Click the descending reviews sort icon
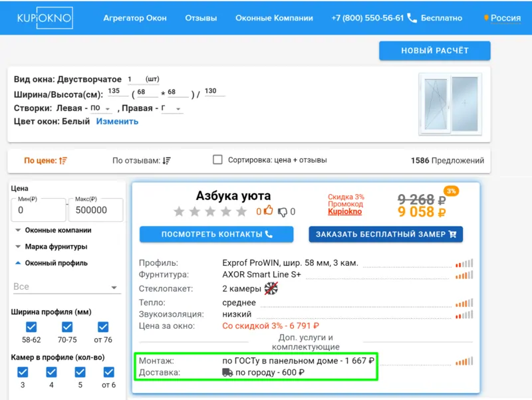Image resolution: width=532 pixels, height=400 pixels. point(167,161)
